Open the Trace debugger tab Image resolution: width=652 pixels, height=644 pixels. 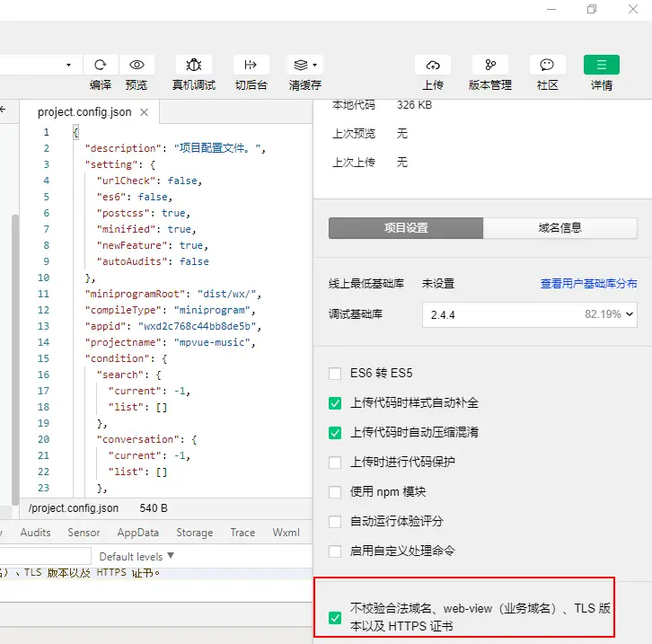[242, 533]
